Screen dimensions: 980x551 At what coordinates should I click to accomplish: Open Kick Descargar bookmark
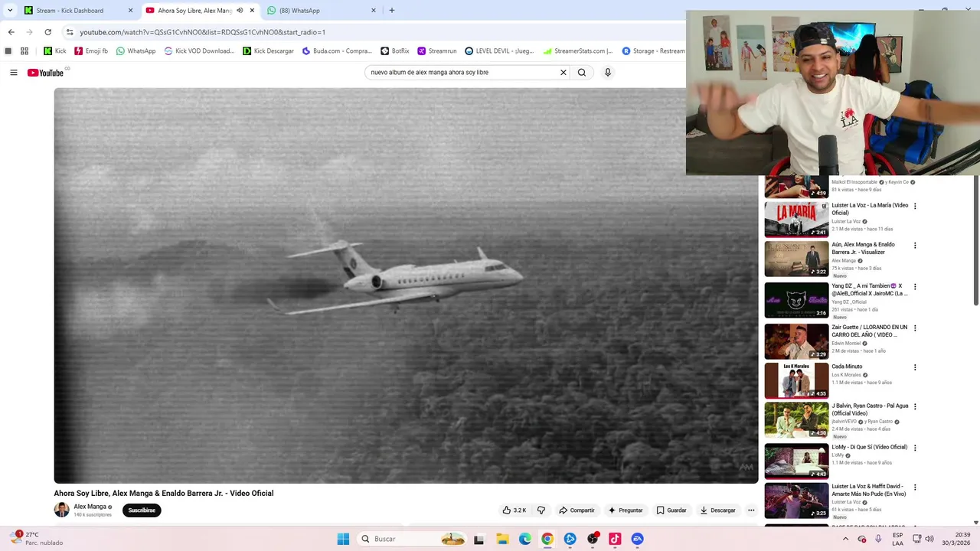pyautogui.click(x=269, y=51)
